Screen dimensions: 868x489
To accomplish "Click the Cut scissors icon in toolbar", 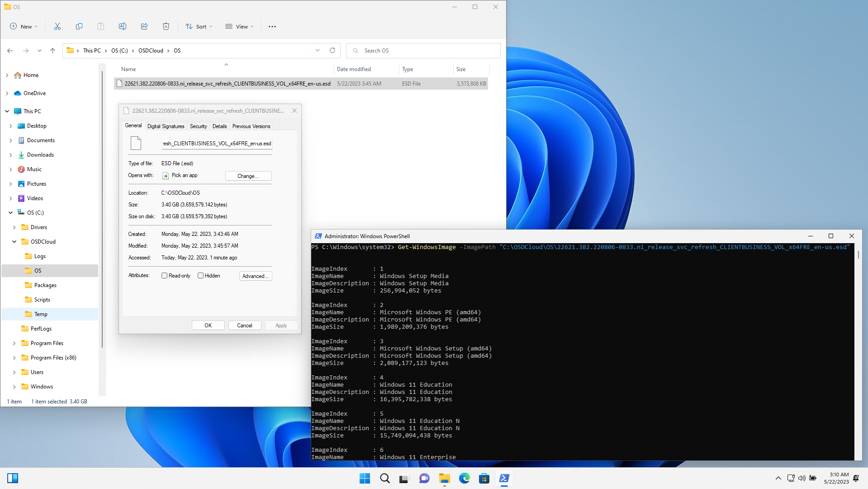I will 57,26.
